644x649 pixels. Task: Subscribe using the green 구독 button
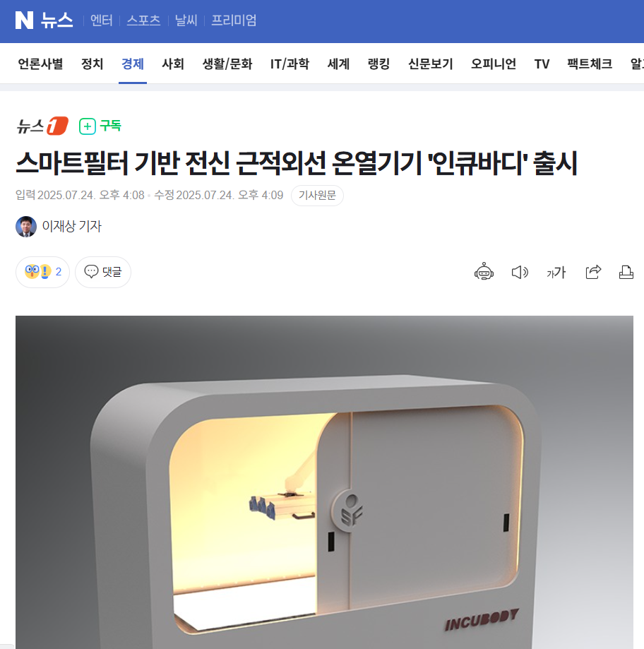point(100,126)
